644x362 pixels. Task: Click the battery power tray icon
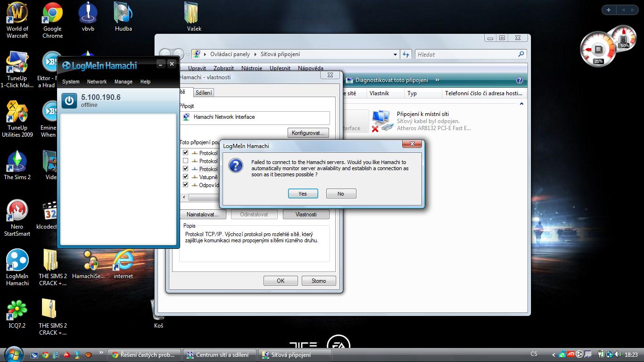602,354
